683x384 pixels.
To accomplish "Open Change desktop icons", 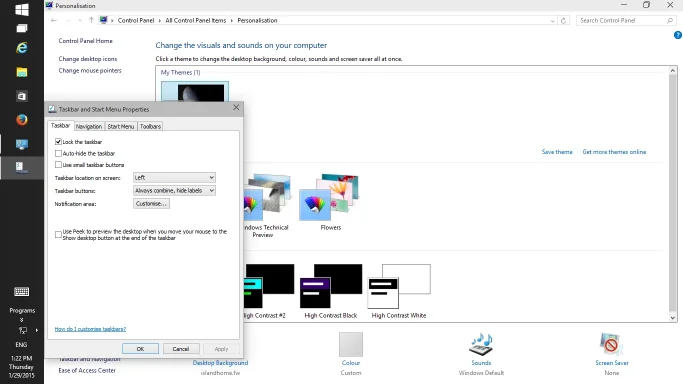I will point(88,59).
